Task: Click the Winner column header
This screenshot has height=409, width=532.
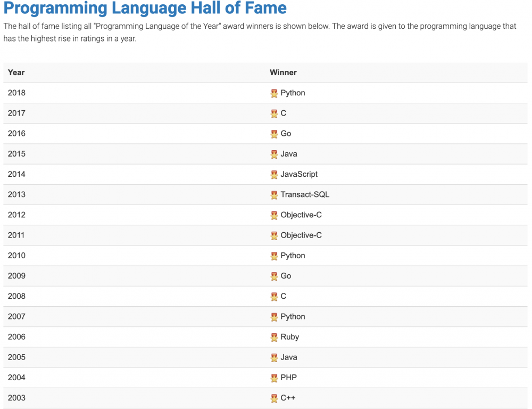Action: [283, 72]
